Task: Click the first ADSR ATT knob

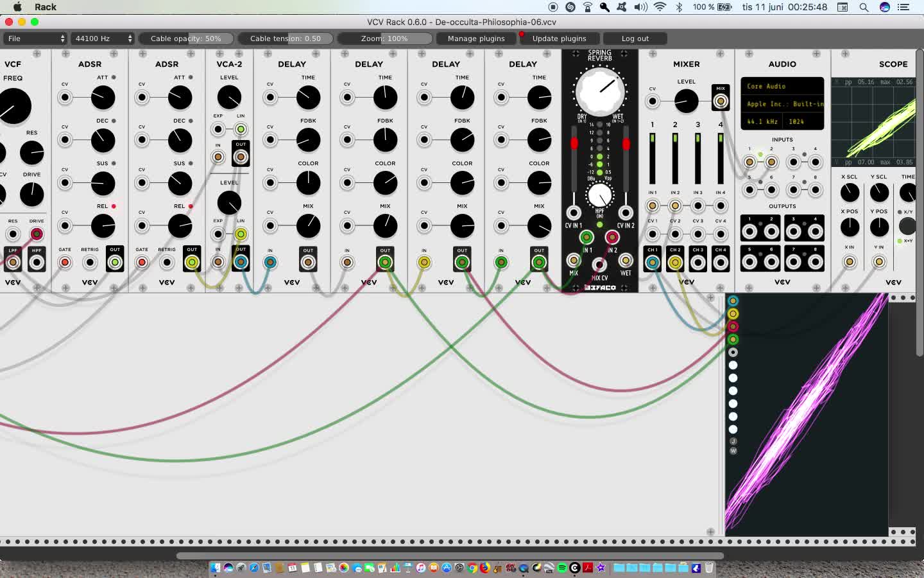Action: coord(103,98)
